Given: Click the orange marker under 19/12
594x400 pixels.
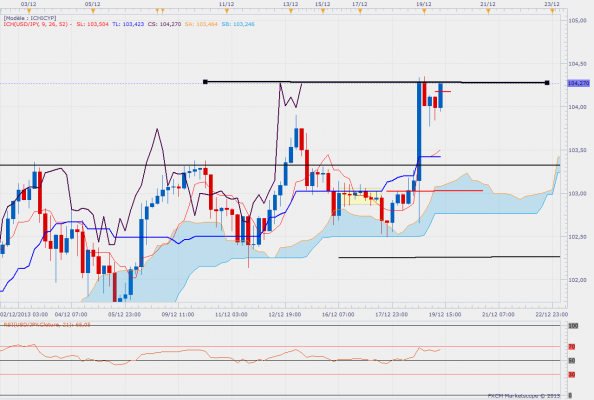Looking at the screenshot, I should (424, 11).
